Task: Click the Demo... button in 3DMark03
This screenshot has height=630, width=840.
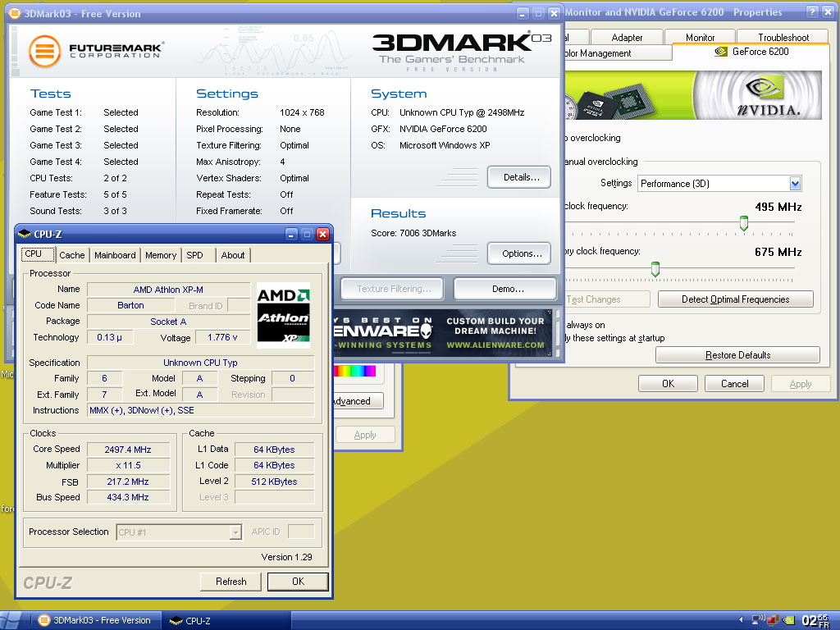Action: [505, 289]
